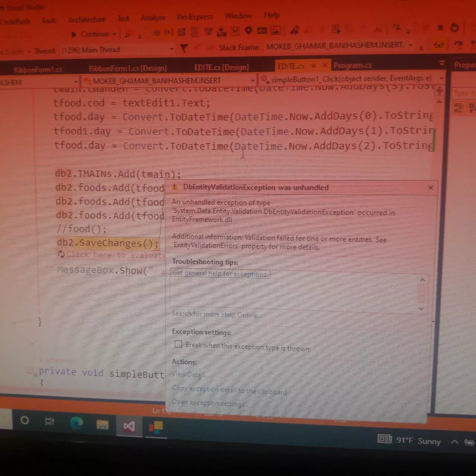Switch to RibbonForm1.cs tab
The image size is (476, 476).
tap(38, 70)
